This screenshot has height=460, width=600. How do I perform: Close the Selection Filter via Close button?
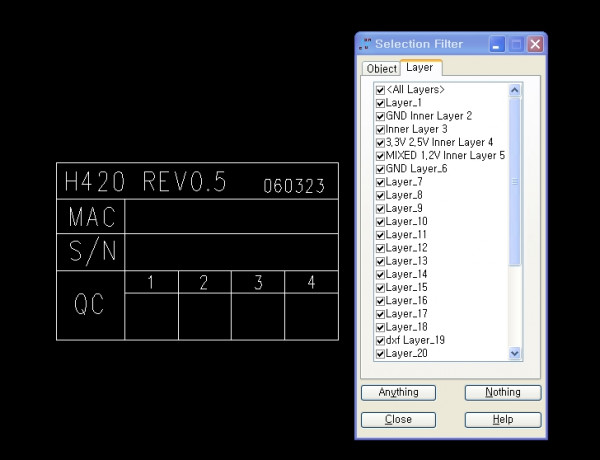click(398, 420)
